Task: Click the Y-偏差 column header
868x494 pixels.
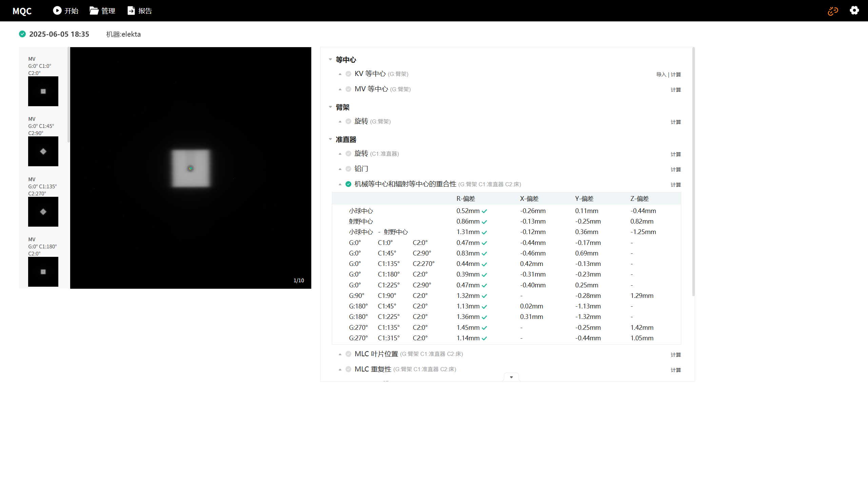Action: 584,199
